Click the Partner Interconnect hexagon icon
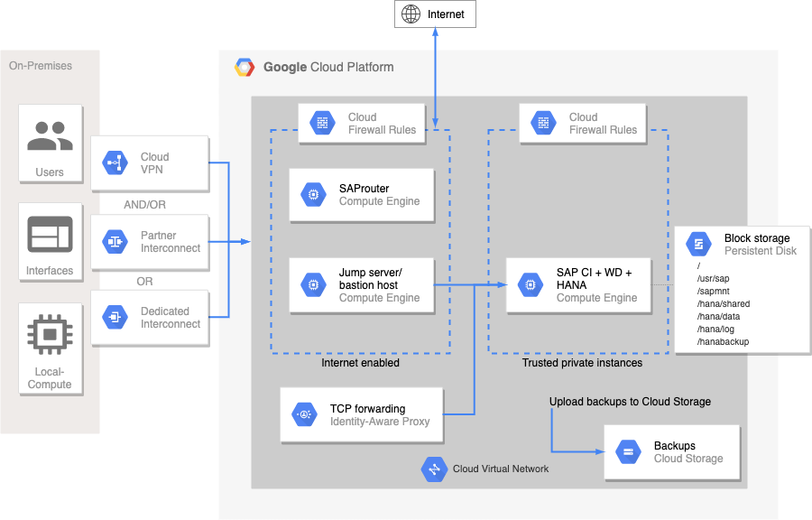 tap(115, 241)
